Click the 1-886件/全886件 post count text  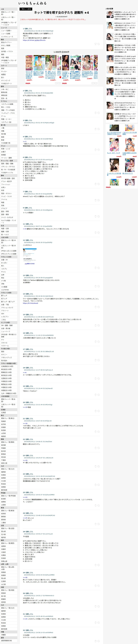61,52
